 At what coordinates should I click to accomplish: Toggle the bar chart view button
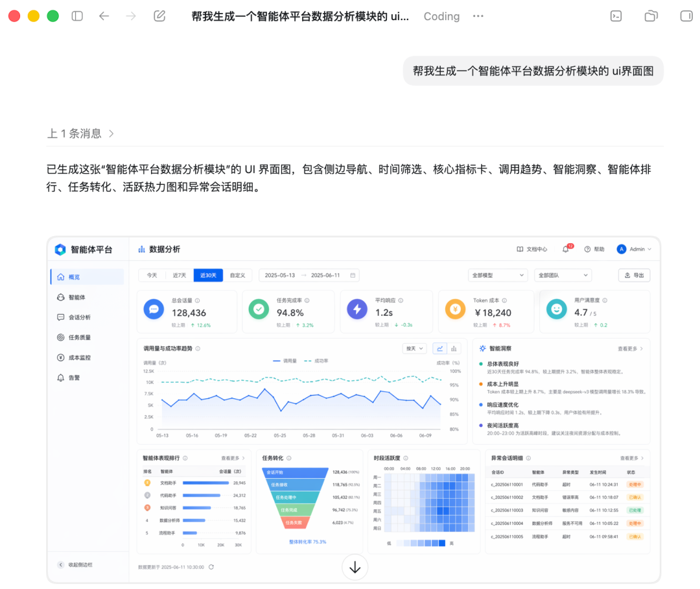point(454,348)
